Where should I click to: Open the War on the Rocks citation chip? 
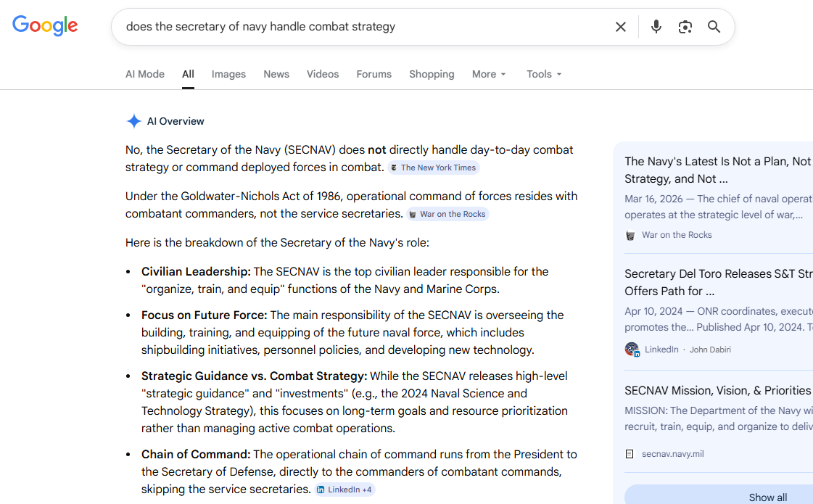pos(447,214)
